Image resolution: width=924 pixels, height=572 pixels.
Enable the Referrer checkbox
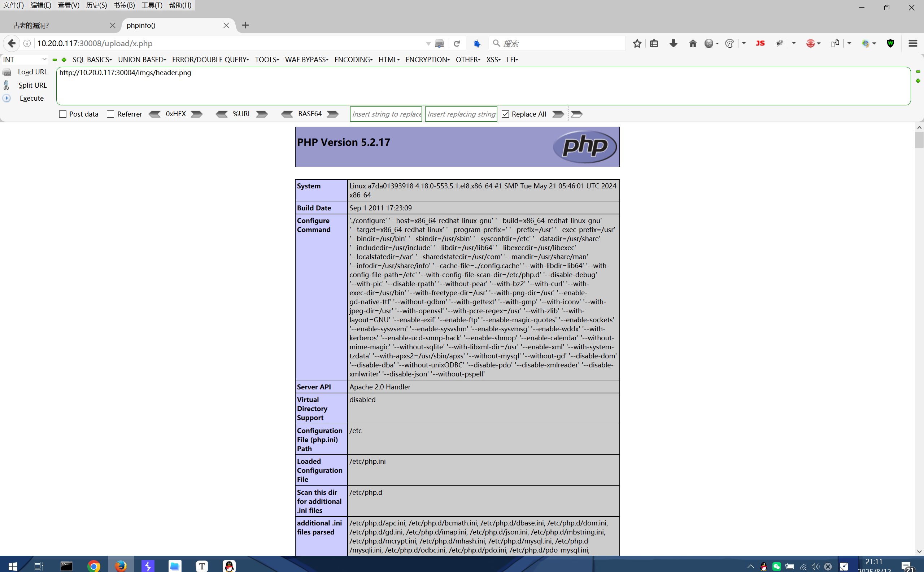click(x=110, y=114)
